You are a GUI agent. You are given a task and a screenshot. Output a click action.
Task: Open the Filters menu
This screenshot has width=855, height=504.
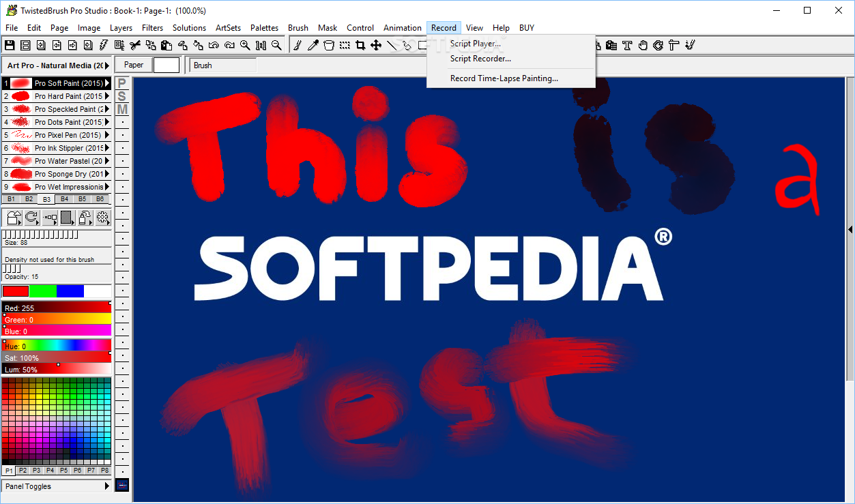click(153, 28)
